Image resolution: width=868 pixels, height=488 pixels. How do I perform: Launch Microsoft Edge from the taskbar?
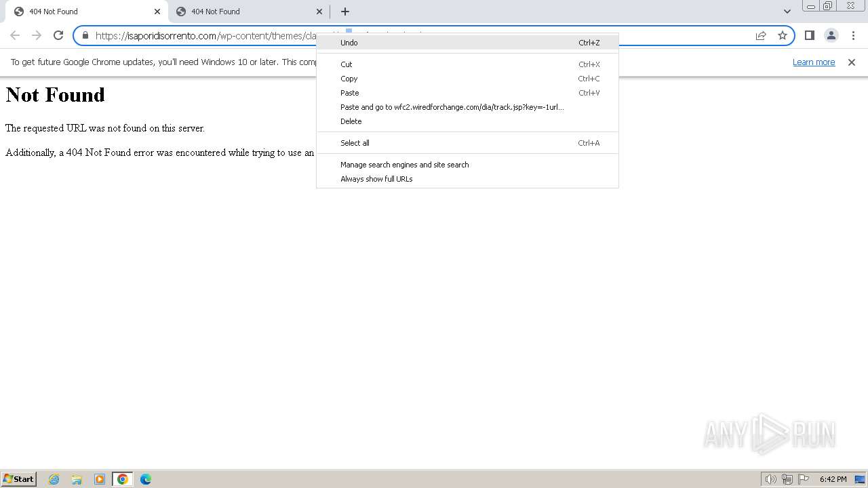coord(146,479)
